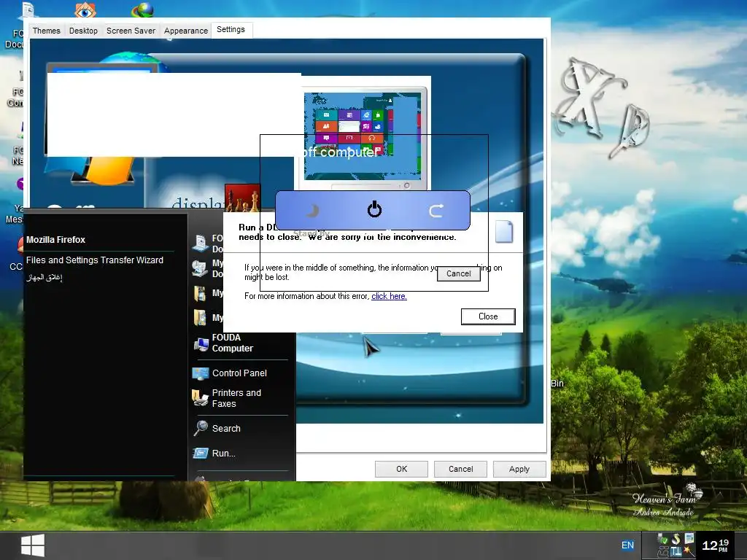The height and width of the screenshot is (560, 747).
Task: Select the Settings tab
Action: (231, 29)
